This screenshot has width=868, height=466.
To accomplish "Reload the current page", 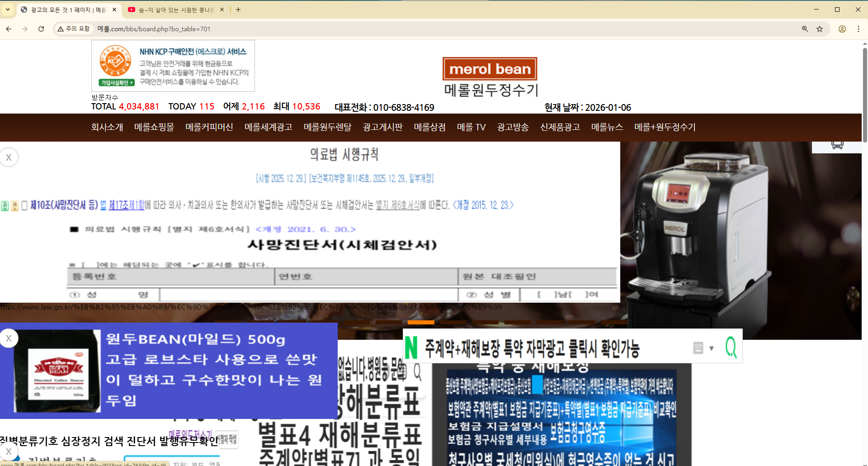I will [x=41, y=29].
